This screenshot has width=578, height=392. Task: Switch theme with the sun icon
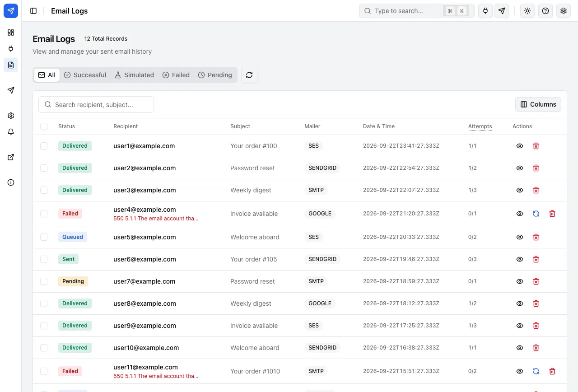527,11
